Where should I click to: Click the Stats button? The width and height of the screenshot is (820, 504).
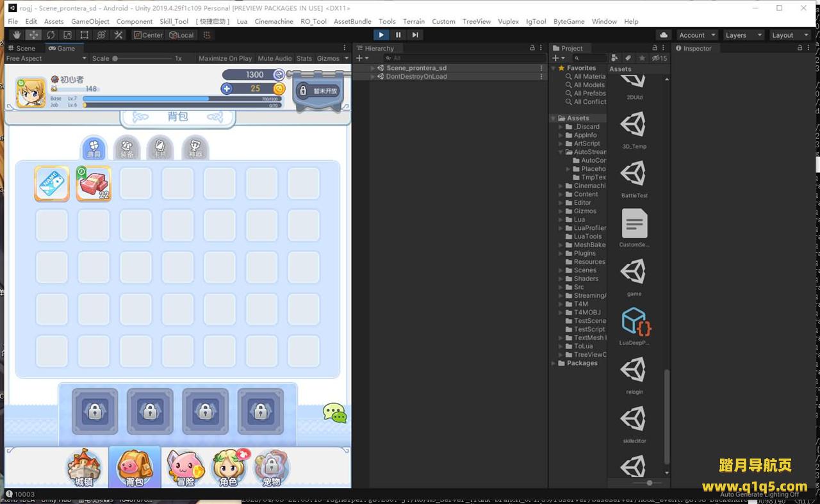point(304,58)
